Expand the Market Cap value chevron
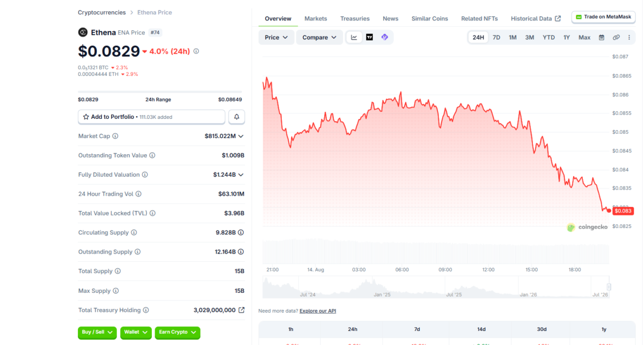The width and height of the screenshot is (644, 345). pyautogui.click(x=241, y=136)
